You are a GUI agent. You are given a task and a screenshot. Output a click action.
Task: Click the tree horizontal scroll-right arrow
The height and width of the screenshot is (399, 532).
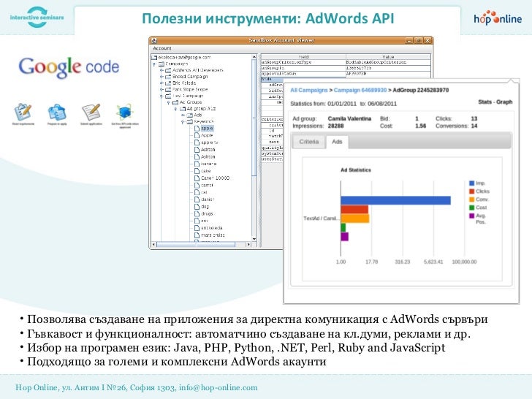pos(248,244)
